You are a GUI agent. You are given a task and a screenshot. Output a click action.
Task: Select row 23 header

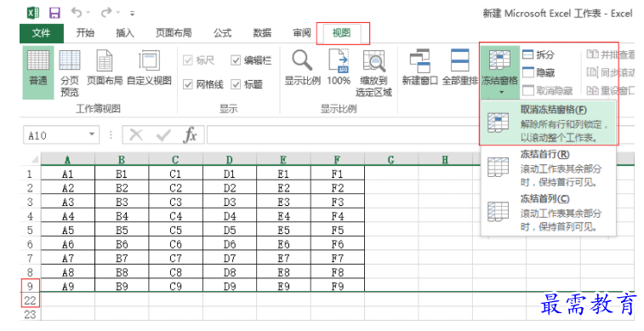(x=31, y=314)
